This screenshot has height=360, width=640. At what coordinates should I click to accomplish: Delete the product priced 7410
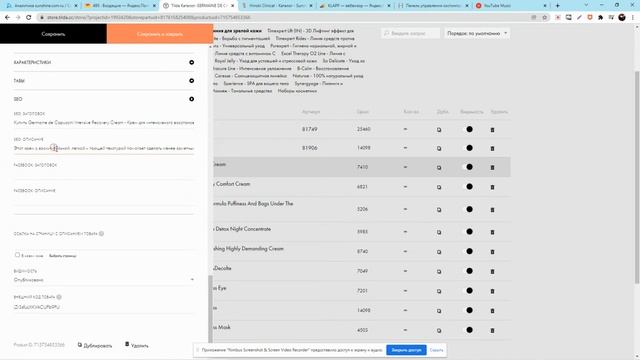coord(492,167)
